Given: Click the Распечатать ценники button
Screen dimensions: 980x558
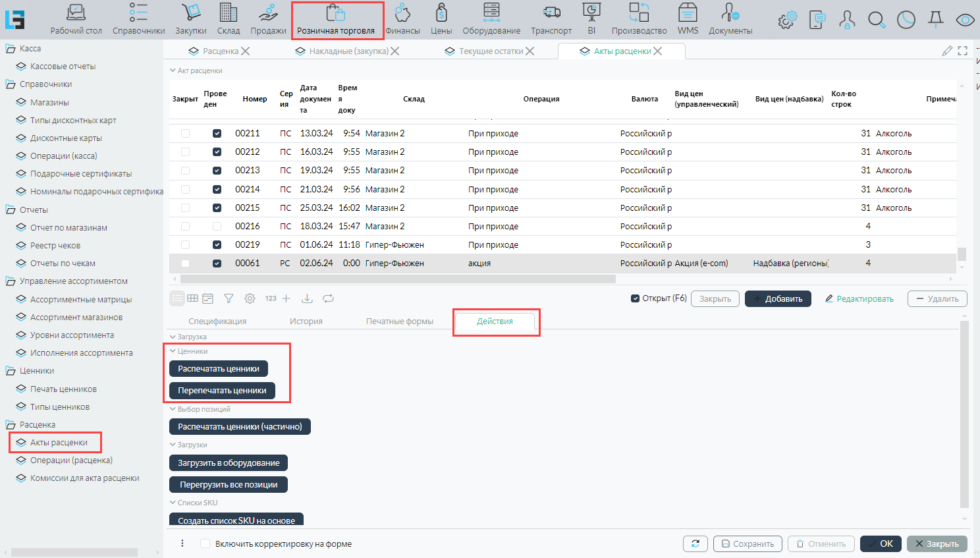Looking at the screenshot, I should tap(219, 369).
